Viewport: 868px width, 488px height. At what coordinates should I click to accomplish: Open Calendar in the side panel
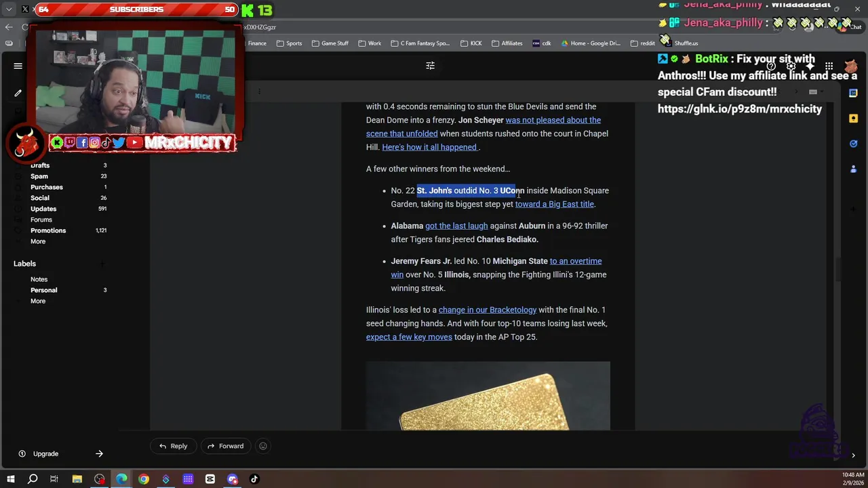point(853,94)
